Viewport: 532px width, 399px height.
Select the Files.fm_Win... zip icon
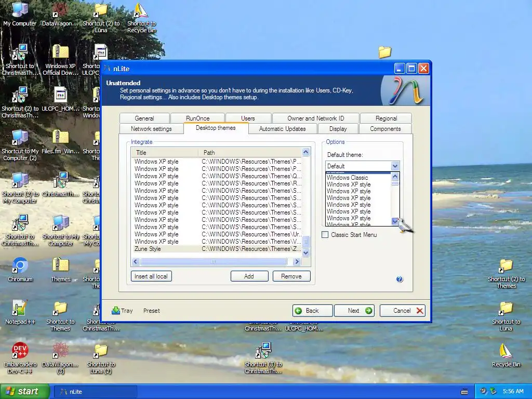point(60,142)
